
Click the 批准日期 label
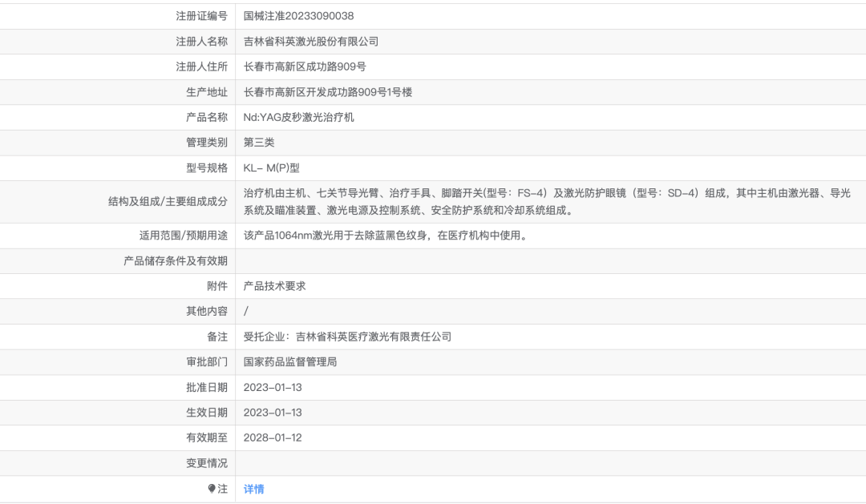[207, 388]
